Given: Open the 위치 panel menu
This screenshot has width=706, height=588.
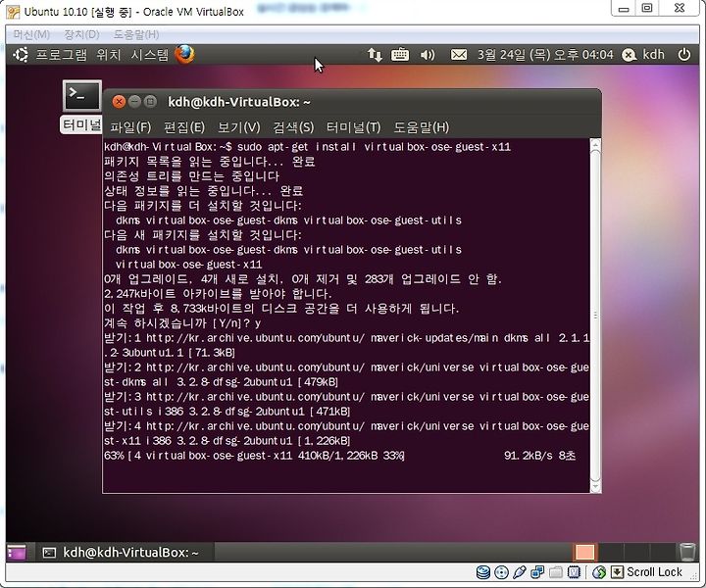Looking at the screenshot, I should 109,55.
